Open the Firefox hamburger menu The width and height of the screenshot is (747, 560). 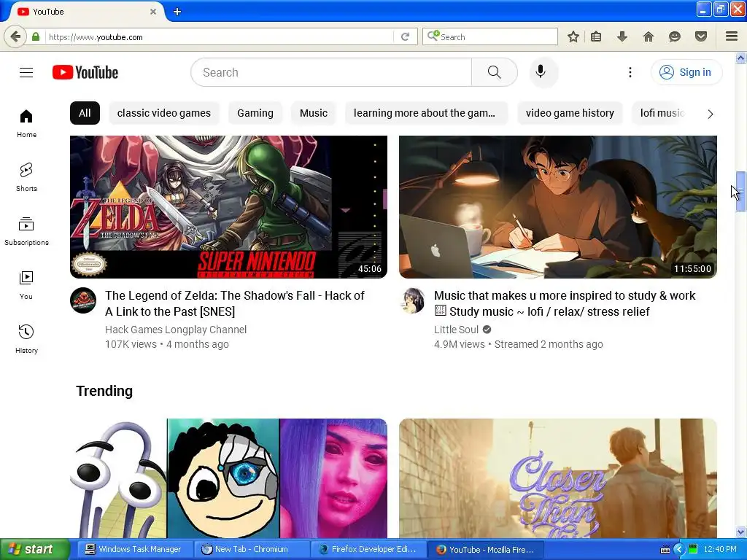point(732,36)
